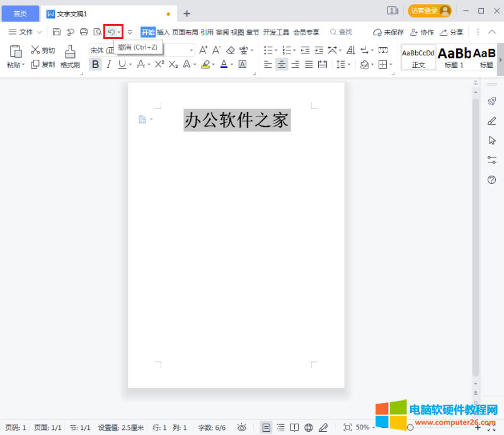The width and height of the screenshot is (504, 435).
Task: Expand the Paste (粘贴) dropdown arrow
Action: coord(24,65)
